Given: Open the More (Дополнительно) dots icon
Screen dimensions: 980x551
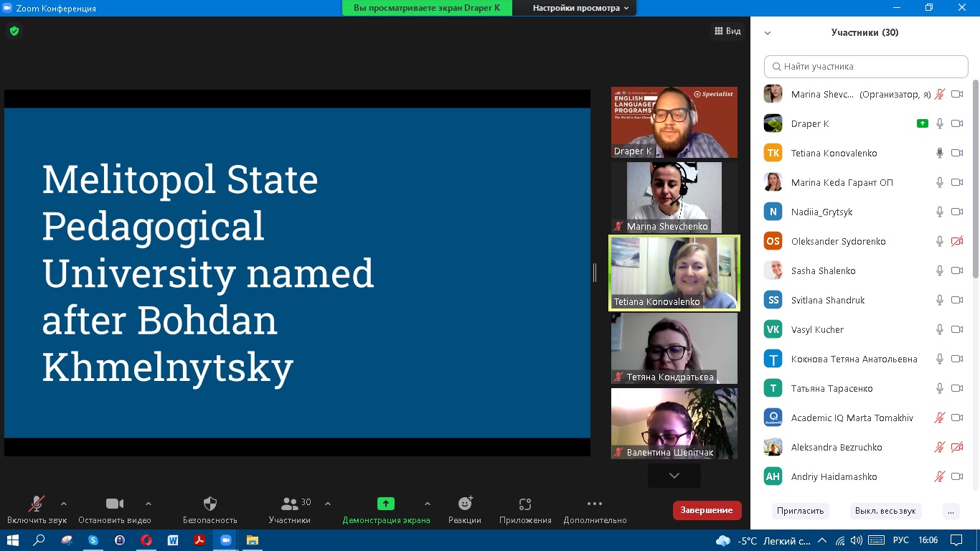Looking at the screenshot, I should (595, 504).
